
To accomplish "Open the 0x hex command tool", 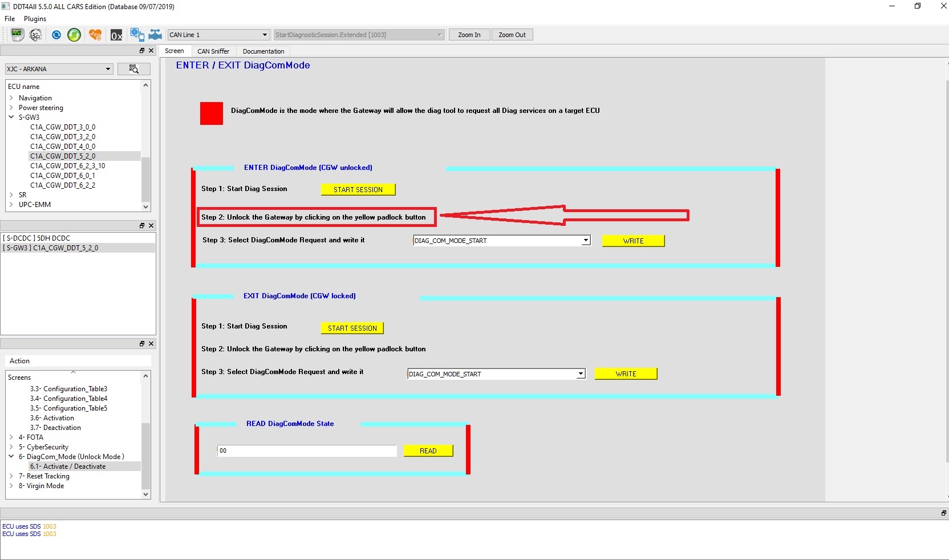I will 116,35.
